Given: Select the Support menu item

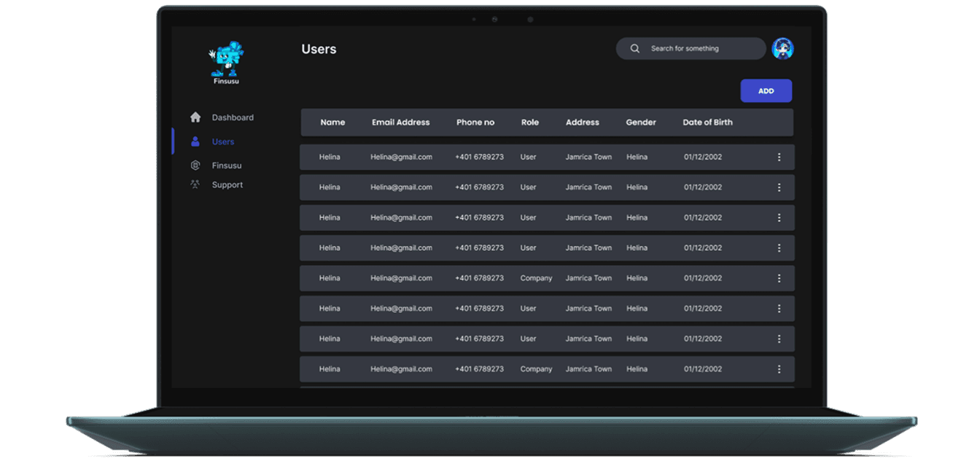Looking at the screenshot, I should coord(227,185).
